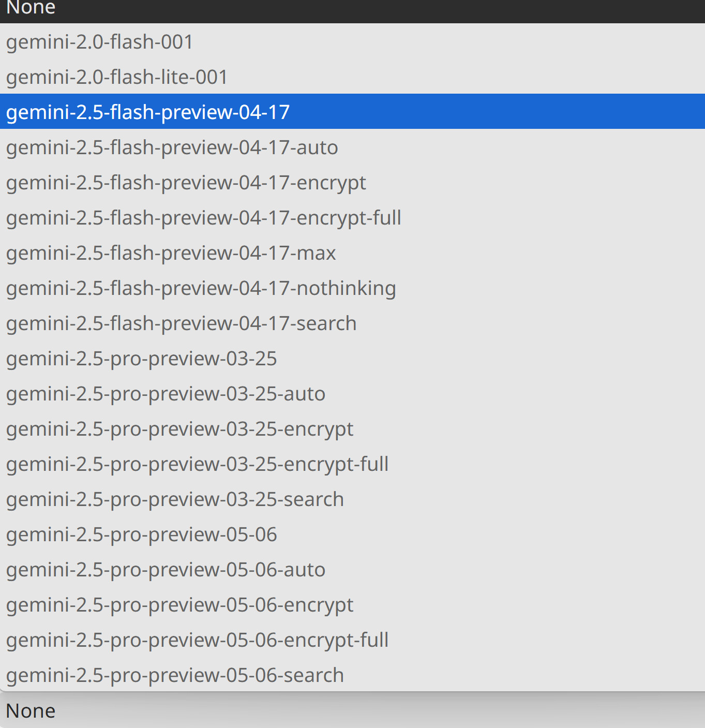Select gemini-2.0-flash-001 from the list
The width and height of the screenshot is (705, 728).
[99, 42]
